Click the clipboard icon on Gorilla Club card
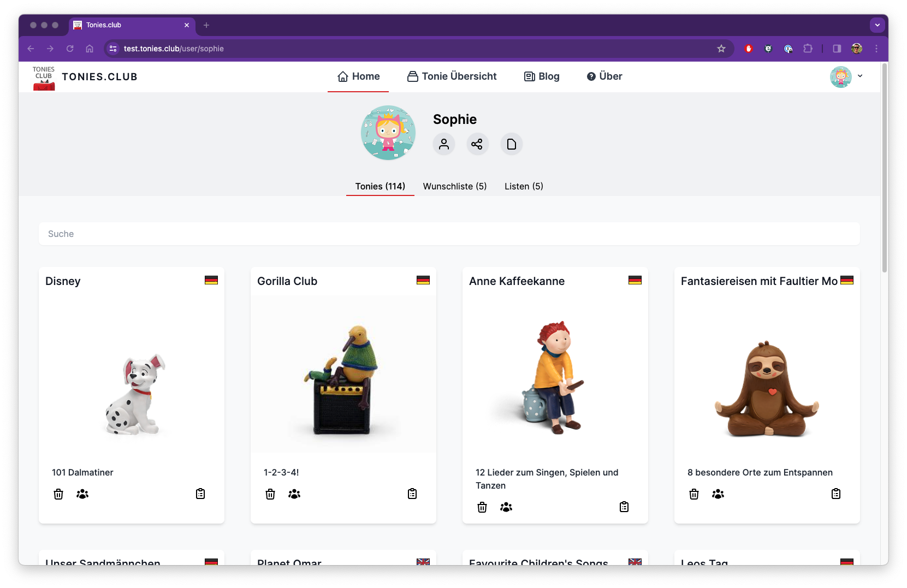Viewport: 907px width, 588px height. (x=412, y=494)
